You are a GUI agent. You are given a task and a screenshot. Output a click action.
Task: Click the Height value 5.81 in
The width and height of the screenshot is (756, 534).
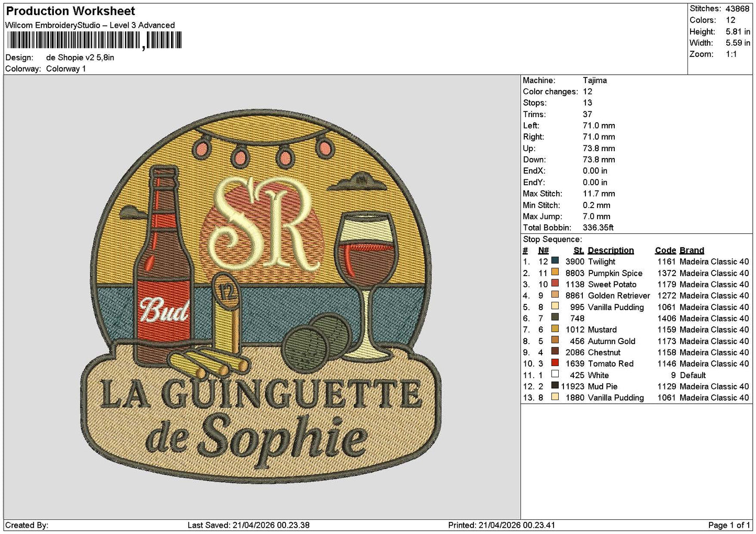(738, 32)
